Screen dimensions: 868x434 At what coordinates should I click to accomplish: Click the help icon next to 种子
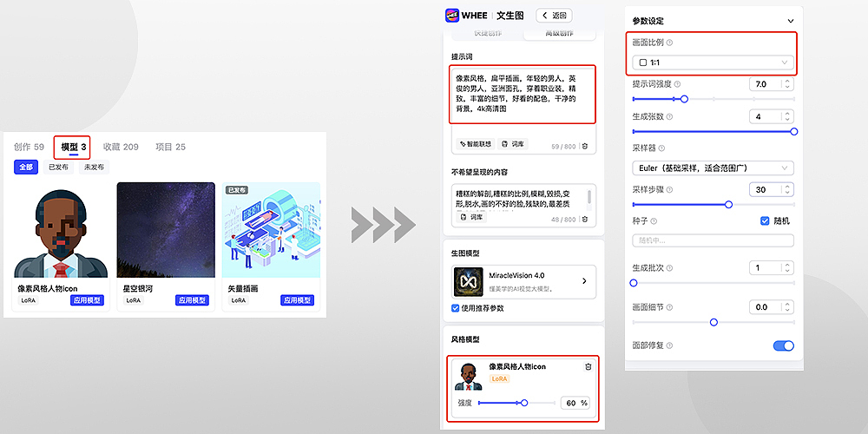(x=654, y=221)
